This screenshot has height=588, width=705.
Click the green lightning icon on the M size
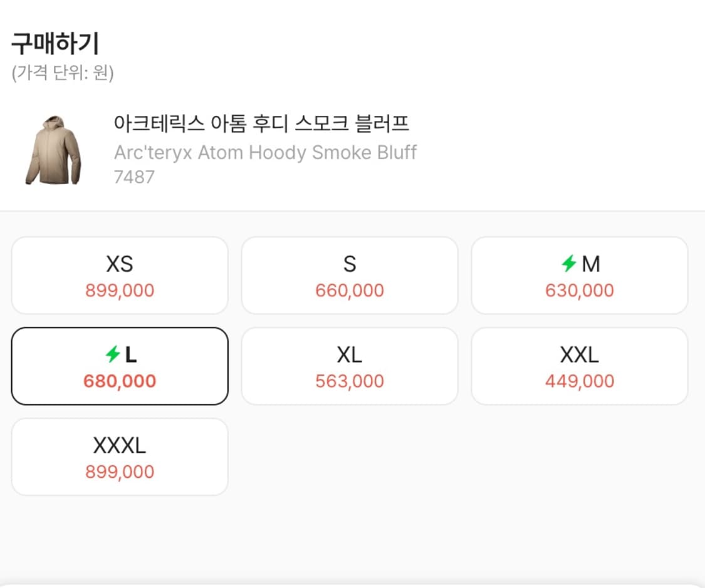coord(568,264)
